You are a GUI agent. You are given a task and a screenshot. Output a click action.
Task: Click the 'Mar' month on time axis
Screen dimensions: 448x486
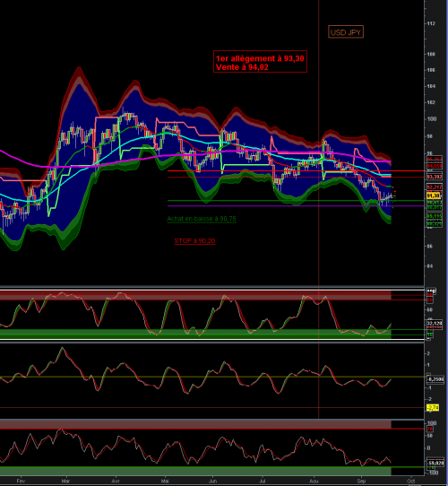pyautogui.click(x=65, y=481)
